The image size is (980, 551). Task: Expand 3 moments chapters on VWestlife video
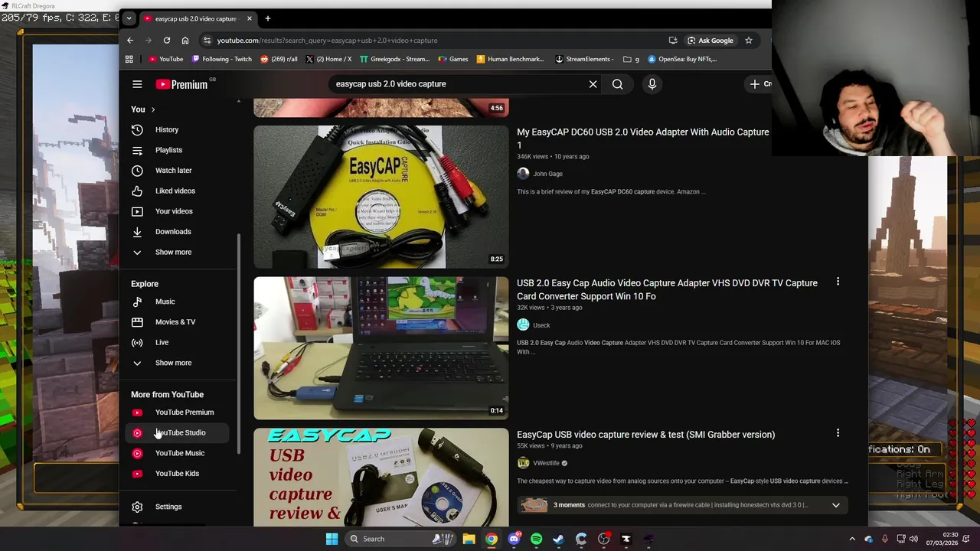pyautogui.click(x=836, y=505)
